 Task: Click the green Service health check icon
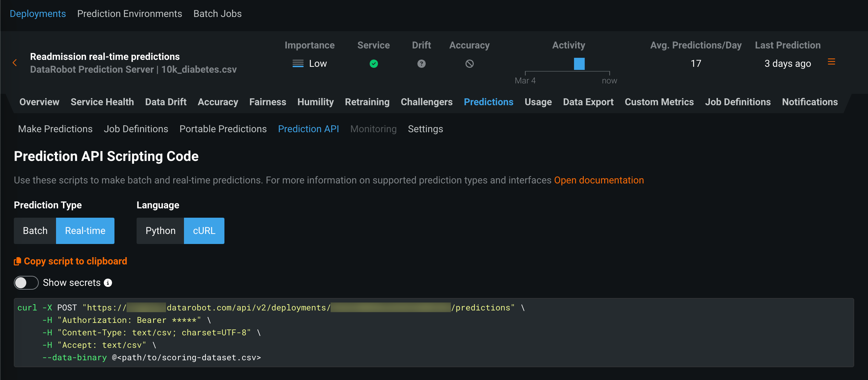click(x=373, y=64)
